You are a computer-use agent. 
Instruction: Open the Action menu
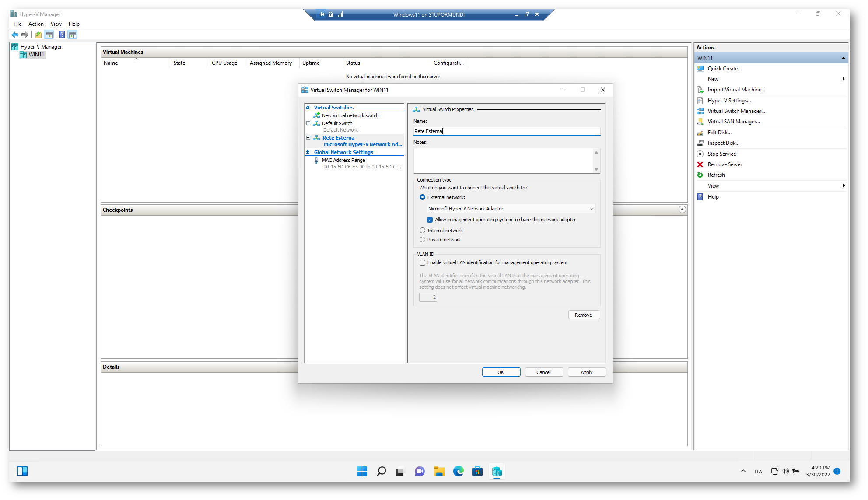[36, 24]
